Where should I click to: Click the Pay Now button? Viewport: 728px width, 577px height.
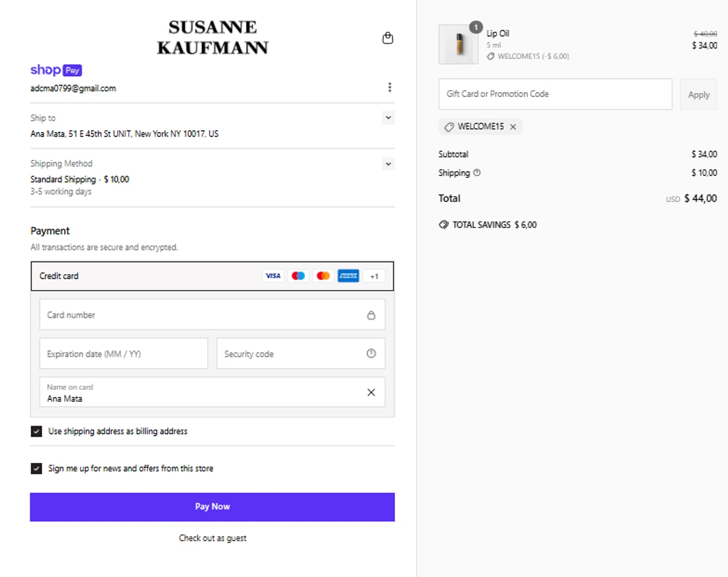click(x=212, y=507)
